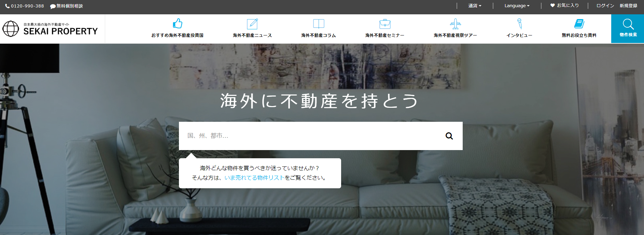Click the text 海外どんな物件を買うべきか迷っていませんか？
Viewport: 644px width, 235px height.
point(260,168)
